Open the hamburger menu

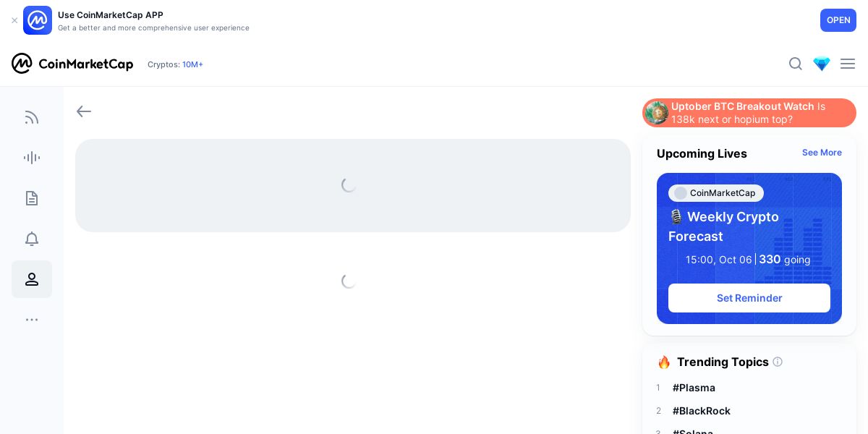(x=848, y=64)
